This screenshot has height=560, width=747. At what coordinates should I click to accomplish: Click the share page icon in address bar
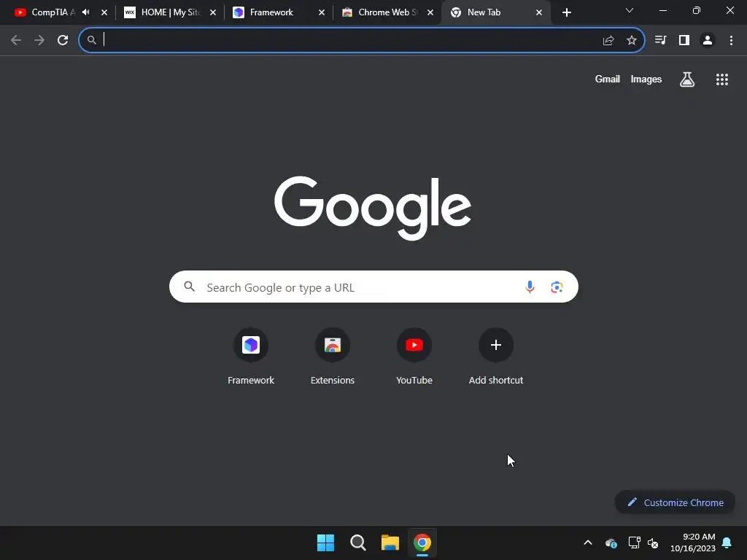click(608, 41)
